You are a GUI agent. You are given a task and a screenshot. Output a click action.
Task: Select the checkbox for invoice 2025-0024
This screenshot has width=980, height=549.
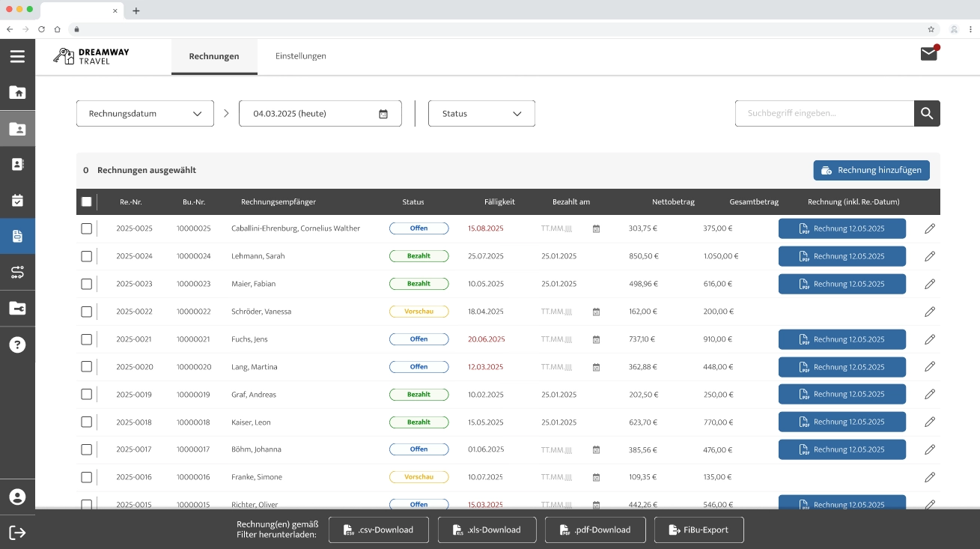point(87,256)
